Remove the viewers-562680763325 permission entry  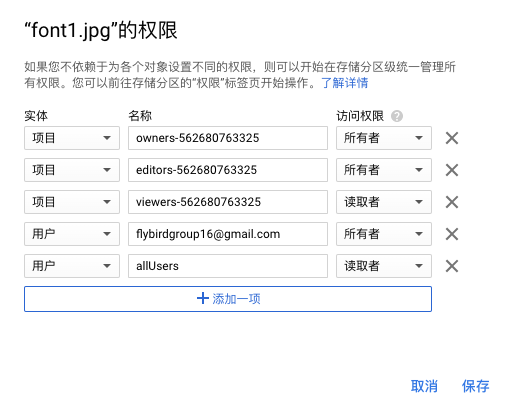click(x=452, y=202)
